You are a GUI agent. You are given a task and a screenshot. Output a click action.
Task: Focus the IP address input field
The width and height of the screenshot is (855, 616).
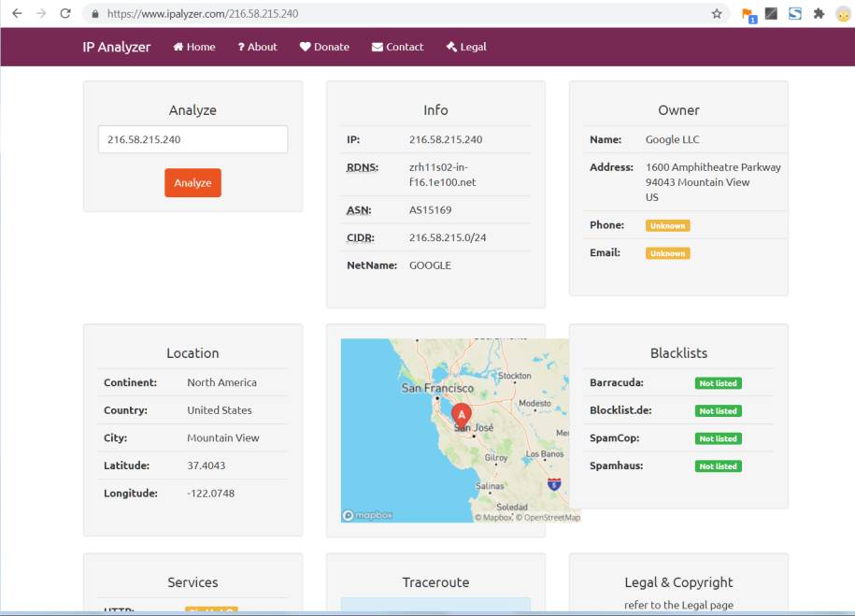(x=192, y=139)
